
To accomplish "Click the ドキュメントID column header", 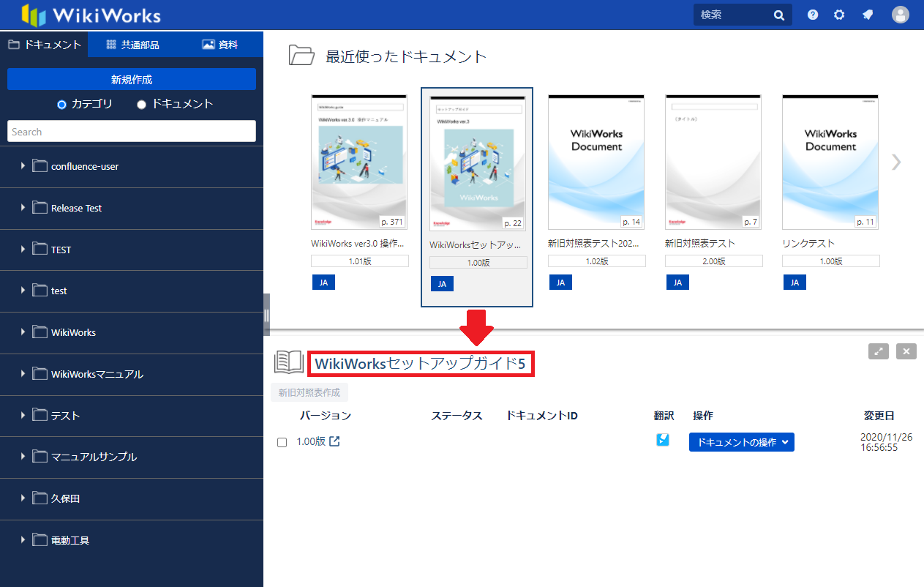I will pos(542,416).
